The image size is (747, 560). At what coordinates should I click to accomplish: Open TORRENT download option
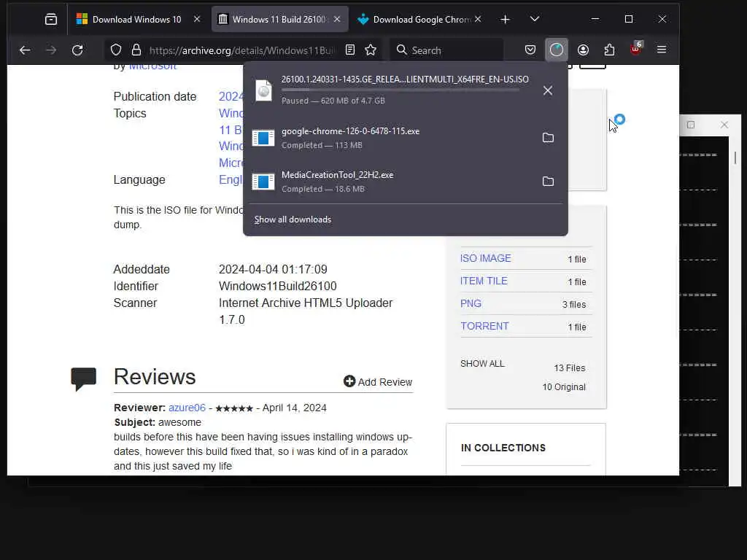click(x=484, y=326)
